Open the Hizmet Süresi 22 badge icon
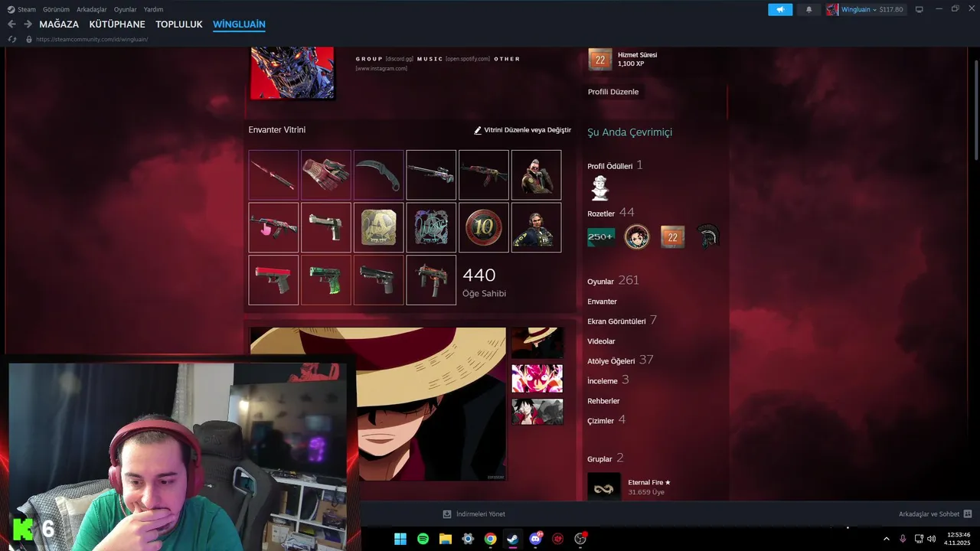 pos(599,59)
